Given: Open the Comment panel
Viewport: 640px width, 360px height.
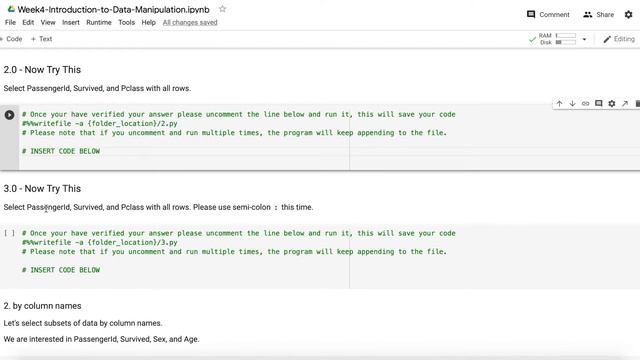Looking at the screenshot, I should (x=548, y=14).
